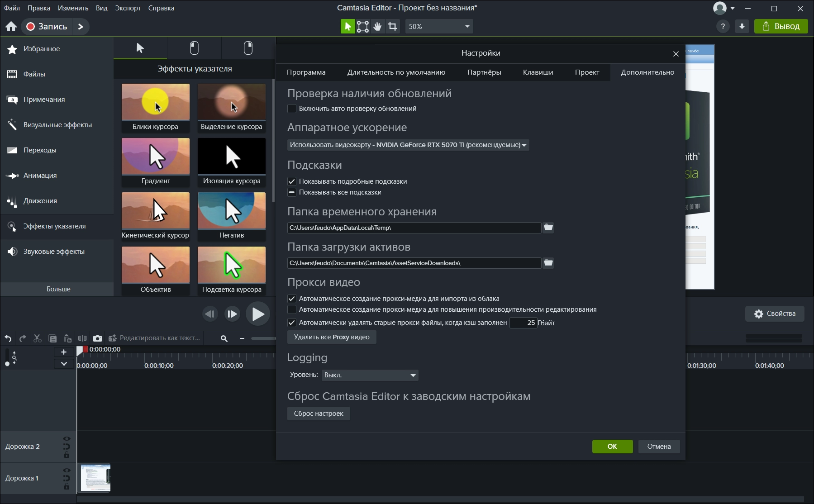Click Удалить все Proxy видео button

(x=332, y=337)
